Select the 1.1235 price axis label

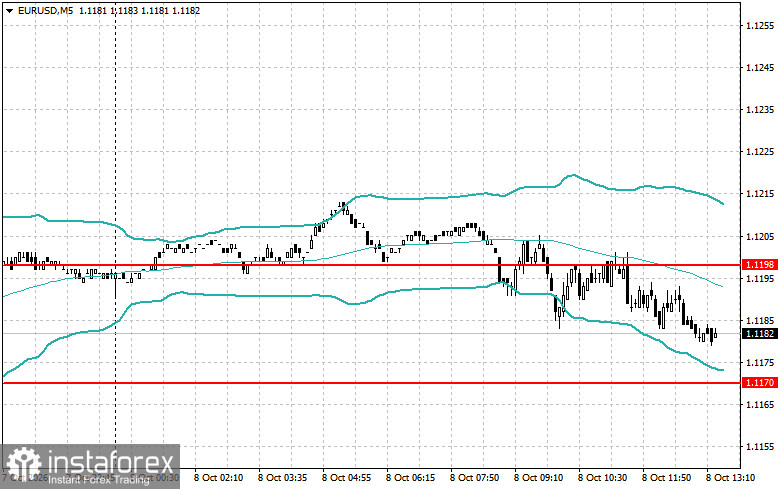click(x=761, y=110)
